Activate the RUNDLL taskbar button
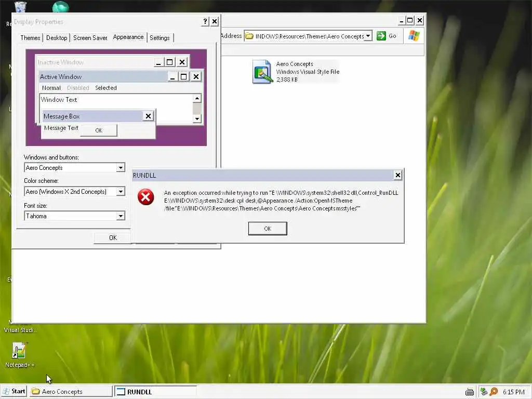532x399 pixels. (155, 392)
